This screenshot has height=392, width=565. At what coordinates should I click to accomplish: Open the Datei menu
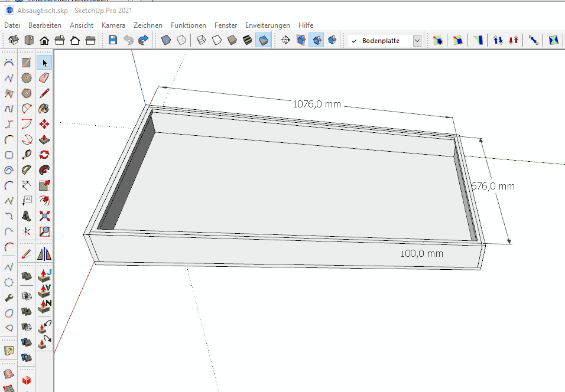pos(12,25)
